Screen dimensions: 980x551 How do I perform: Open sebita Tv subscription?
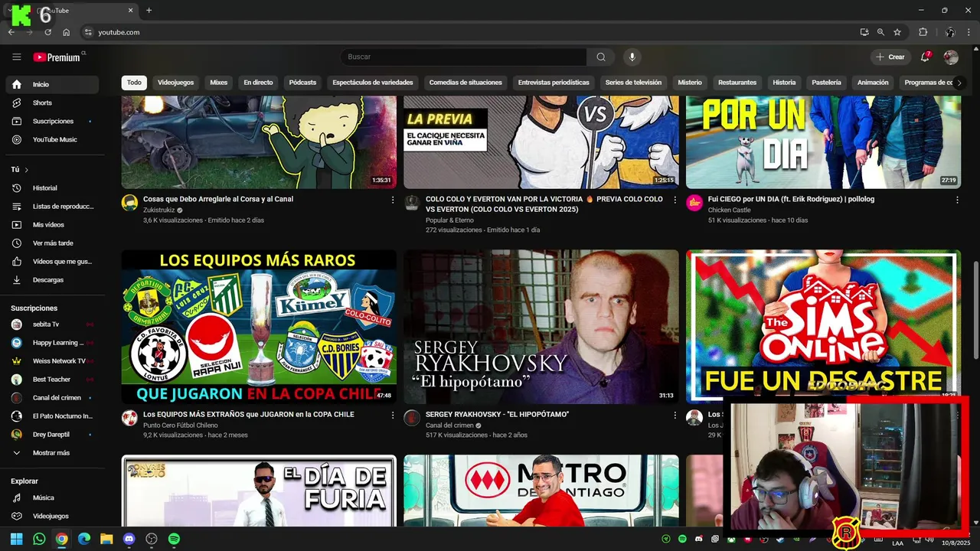click(52, 324)
